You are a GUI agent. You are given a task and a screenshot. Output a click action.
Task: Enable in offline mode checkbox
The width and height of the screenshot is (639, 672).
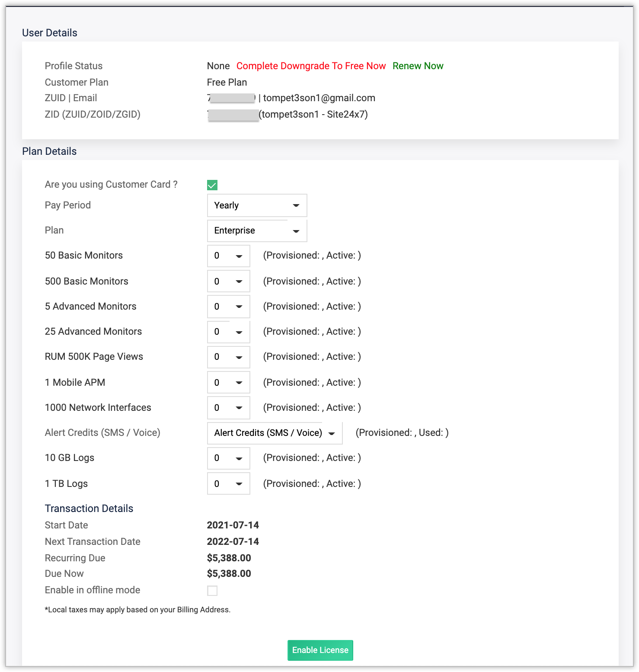pos(212,591)
